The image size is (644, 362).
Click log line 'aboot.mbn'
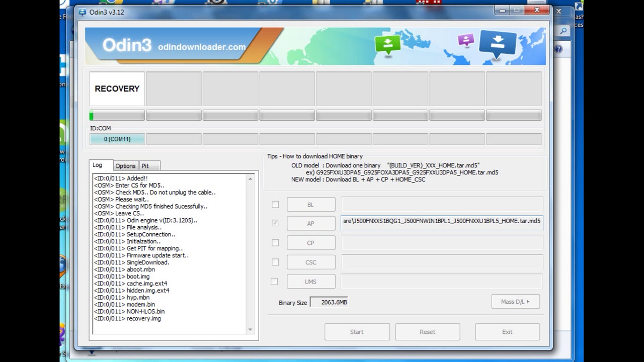coord(124,269)
